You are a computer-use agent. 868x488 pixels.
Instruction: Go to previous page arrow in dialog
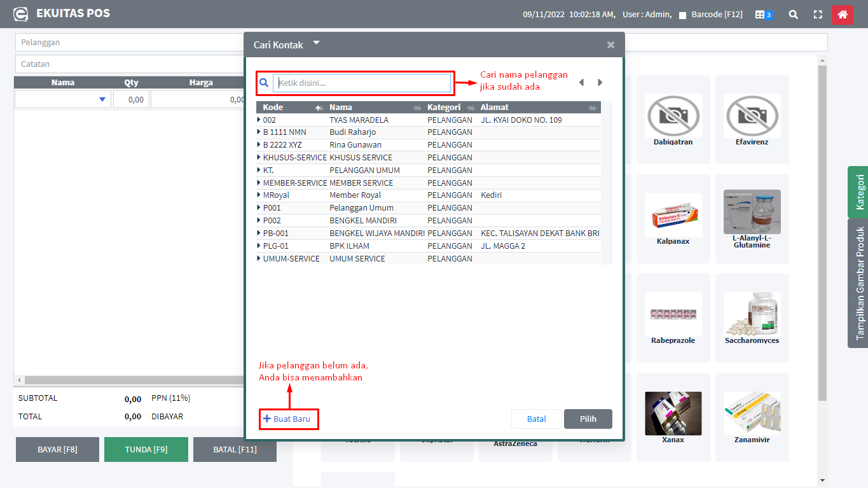click(x=581, y=83)
